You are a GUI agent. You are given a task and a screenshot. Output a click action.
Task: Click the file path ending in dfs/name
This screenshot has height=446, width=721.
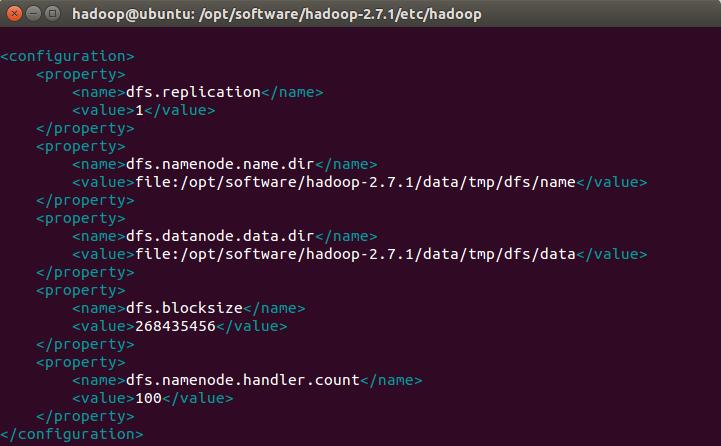355,182
